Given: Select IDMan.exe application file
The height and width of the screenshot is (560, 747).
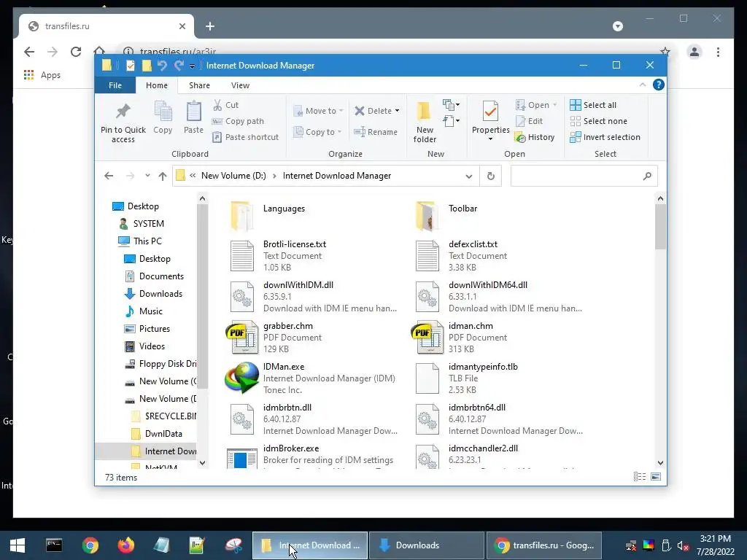Looking at the screenshot, I should click(310, 378).
